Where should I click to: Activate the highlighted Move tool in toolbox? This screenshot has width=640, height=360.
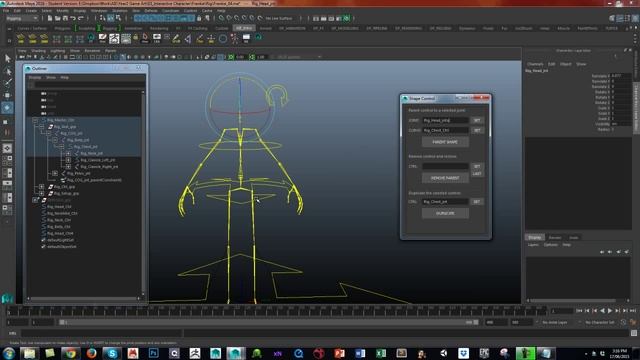click(x=7, y=108)
